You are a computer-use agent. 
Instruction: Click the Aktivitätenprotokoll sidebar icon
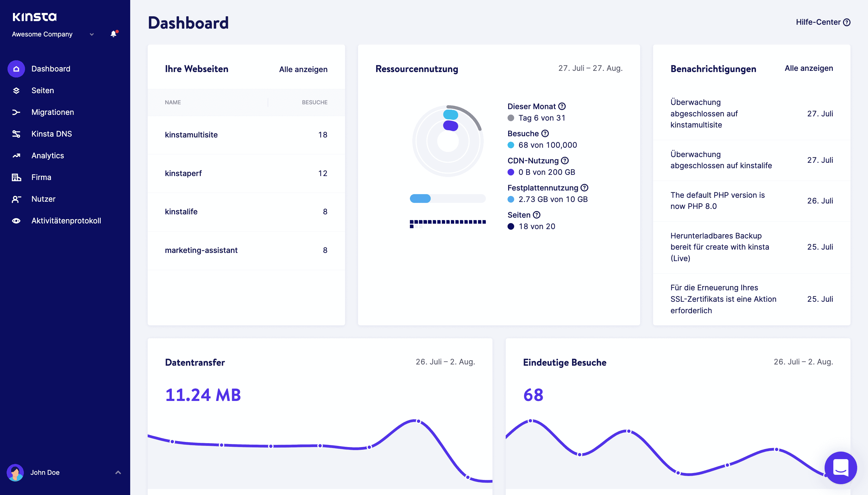click(x=17, y=221)
